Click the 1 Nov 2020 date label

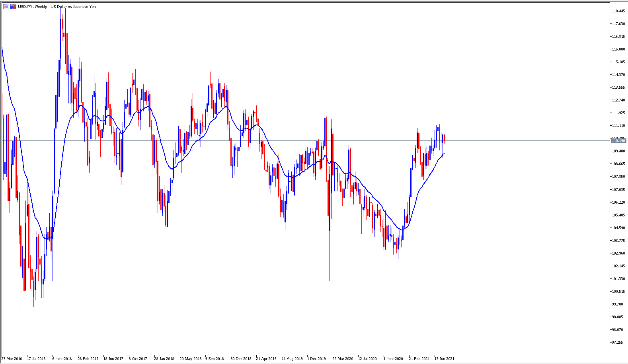click(393, 359)
